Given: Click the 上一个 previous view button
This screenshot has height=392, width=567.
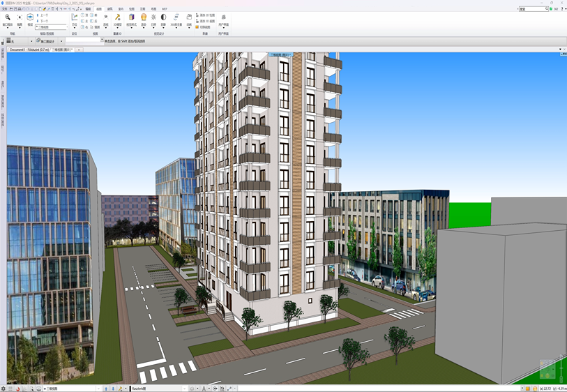Looking at the screenshot, I should [x=43, y=15].
